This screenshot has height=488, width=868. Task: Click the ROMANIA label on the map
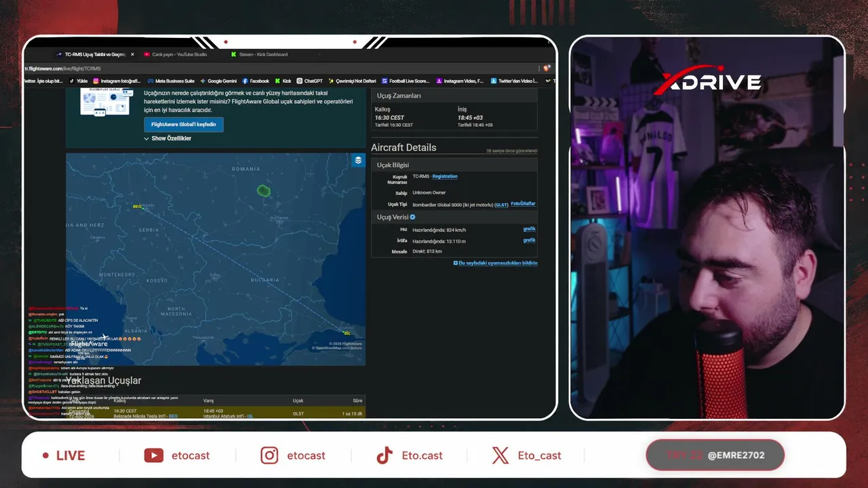click(245, 169)
